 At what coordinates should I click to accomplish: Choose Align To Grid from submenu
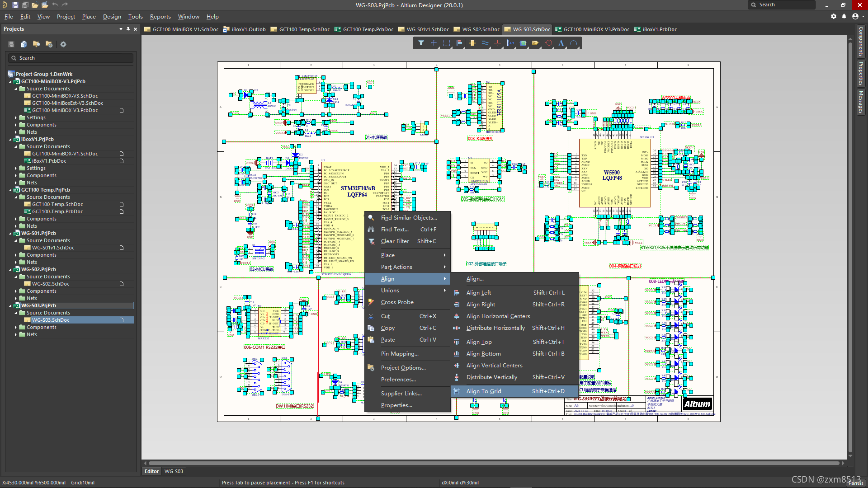[483, 391]
